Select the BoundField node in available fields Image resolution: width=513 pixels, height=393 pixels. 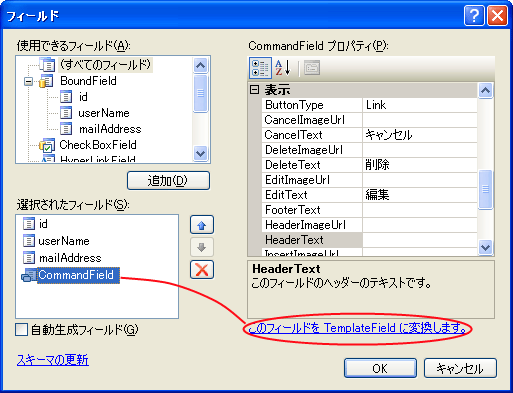pos(88,81)
